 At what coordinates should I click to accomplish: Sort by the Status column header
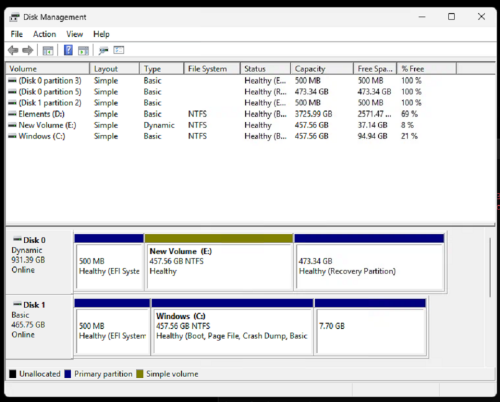coord(265,69)
